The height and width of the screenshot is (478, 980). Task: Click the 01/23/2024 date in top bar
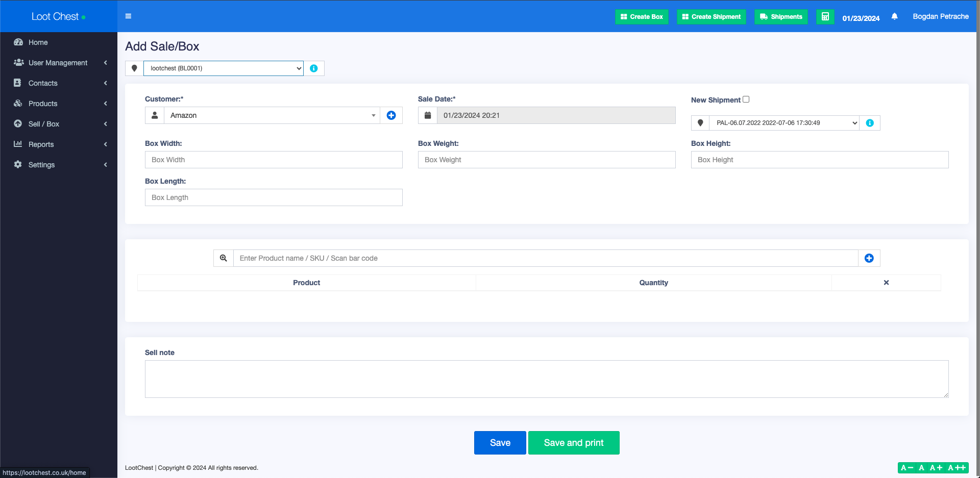(861, 18)
